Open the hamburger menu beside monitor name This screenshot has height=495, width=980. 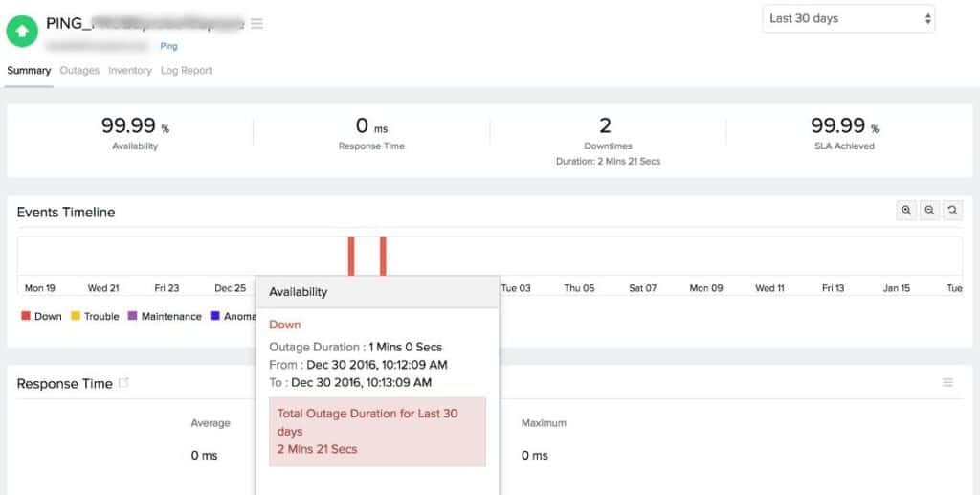256,24
